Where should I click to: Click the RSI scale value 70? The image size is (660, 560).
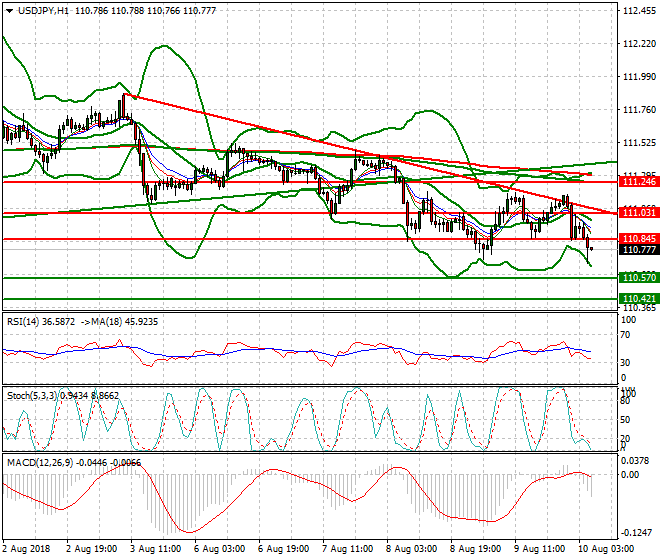tap(625, 335)
